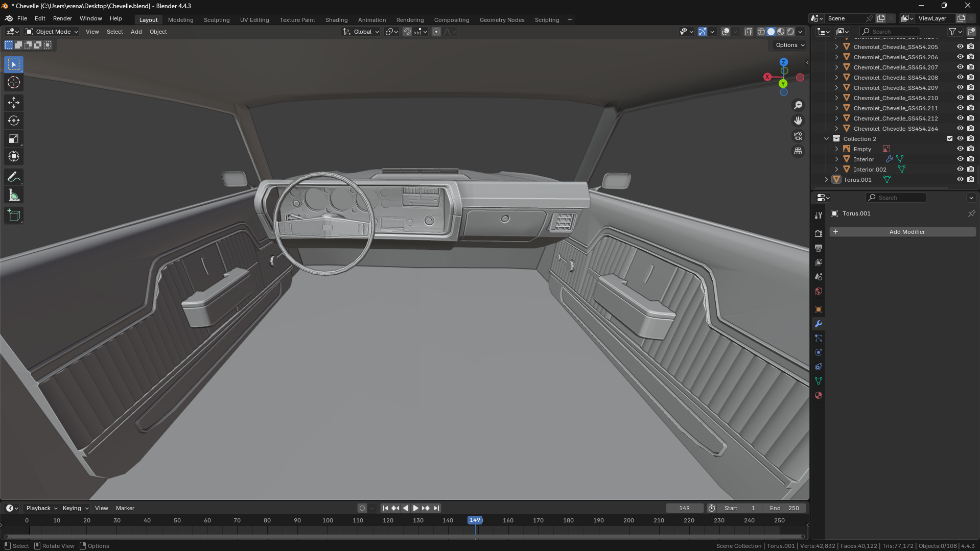Activate the 3D Cursor tool
This screenshot has width=980, height=551.
pyautogui.click(x=14, y=82)
